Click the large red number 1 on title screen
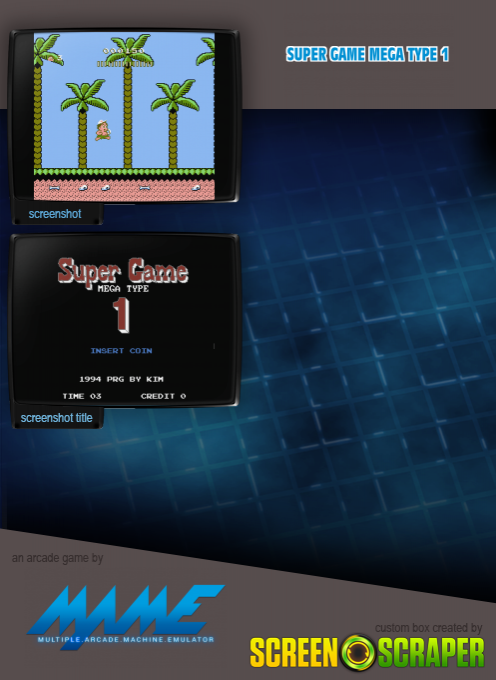 point(121,315)
